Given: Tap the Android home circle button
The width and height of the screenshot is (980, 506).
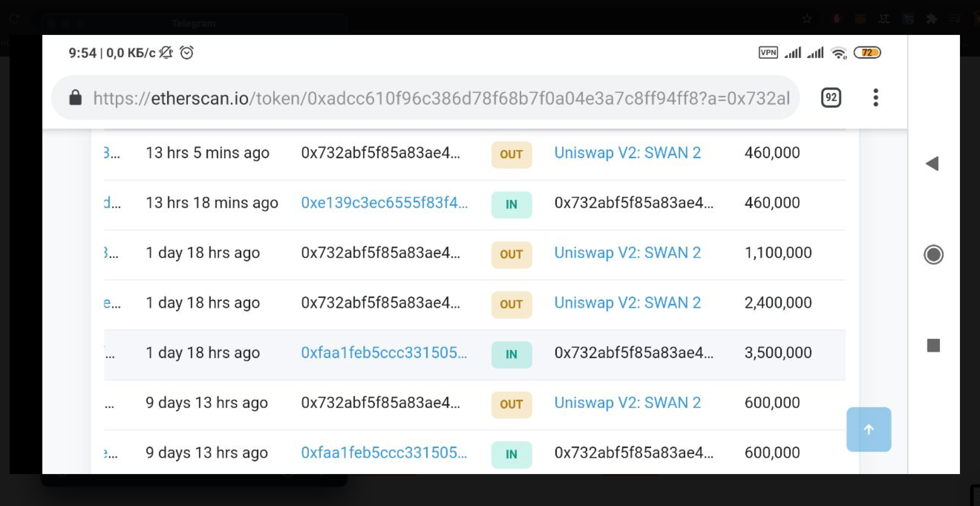Looking at the screenshot, I should tap(933, 255).
